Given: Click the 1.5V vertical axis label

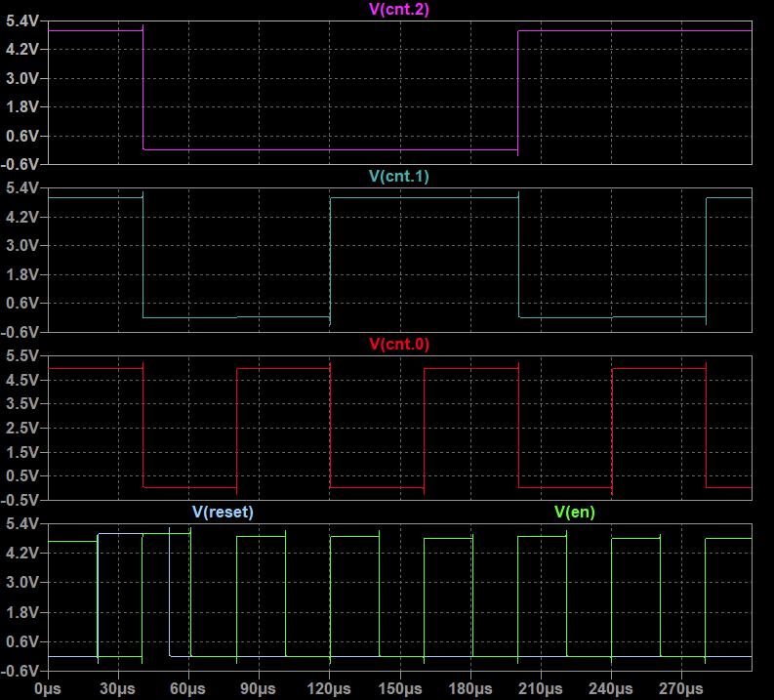Looking at the screenshot, I should coord(21,452).
